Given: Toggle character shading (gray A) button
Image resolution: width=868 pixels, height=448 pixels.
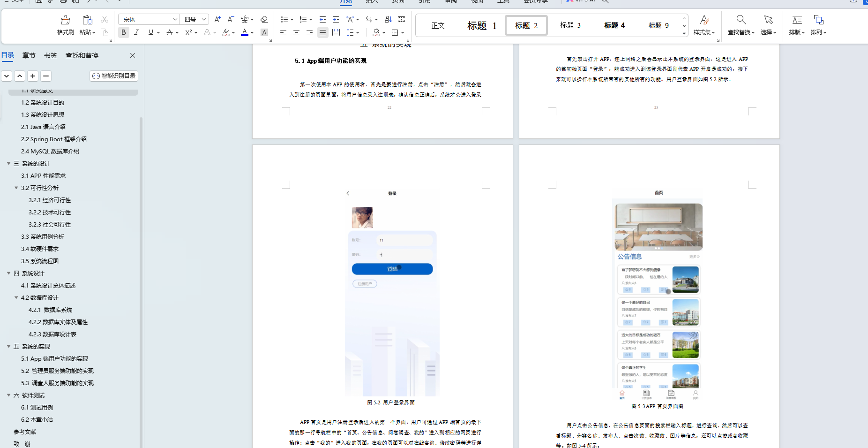Looking at the screenshot, I should pyautogui.click(x=264, y=32).
